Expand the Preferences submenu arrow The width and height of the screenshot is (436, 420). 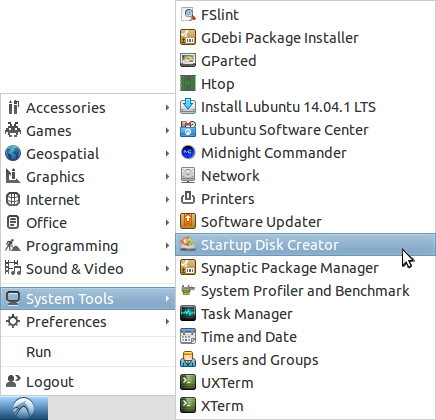point(167,322)
